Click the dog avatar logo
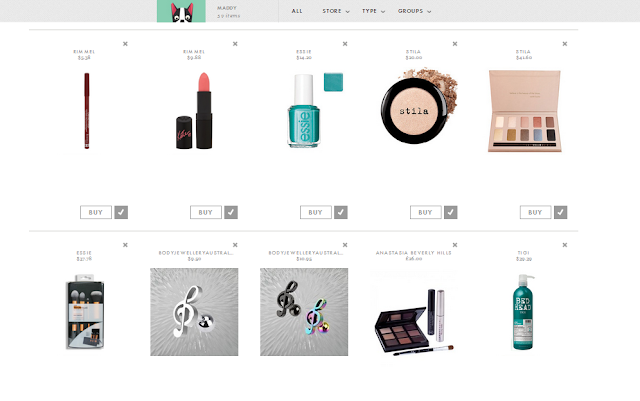 [x=181, y=11]
